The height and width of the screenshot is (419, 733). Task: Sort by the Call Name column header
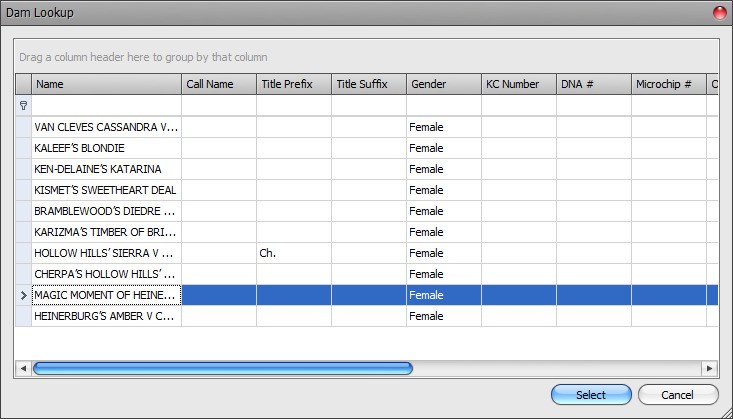click(x=219, y=84)
